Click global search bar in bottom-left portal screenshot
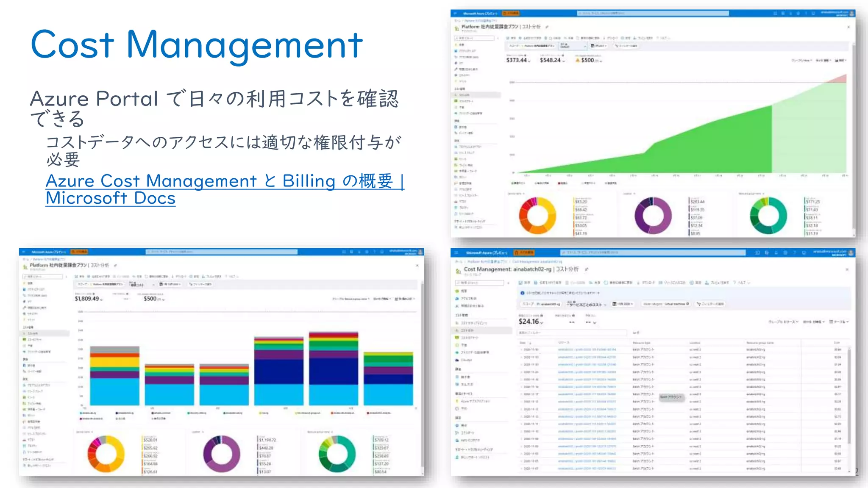Image resolution: width=868 pixels, height=488 pixels. coord(222,252)
